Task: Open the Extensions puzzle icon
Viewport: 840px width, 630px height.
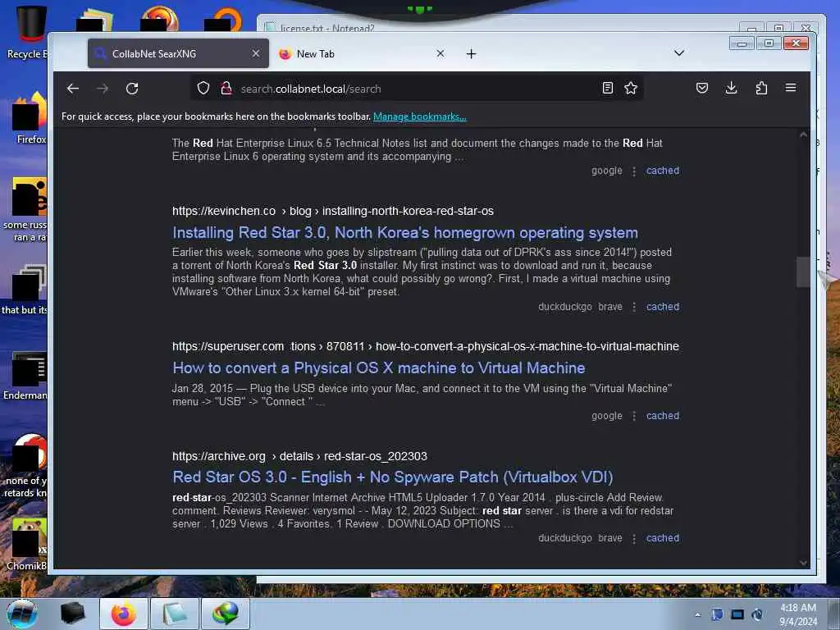Action: [761, 88]
